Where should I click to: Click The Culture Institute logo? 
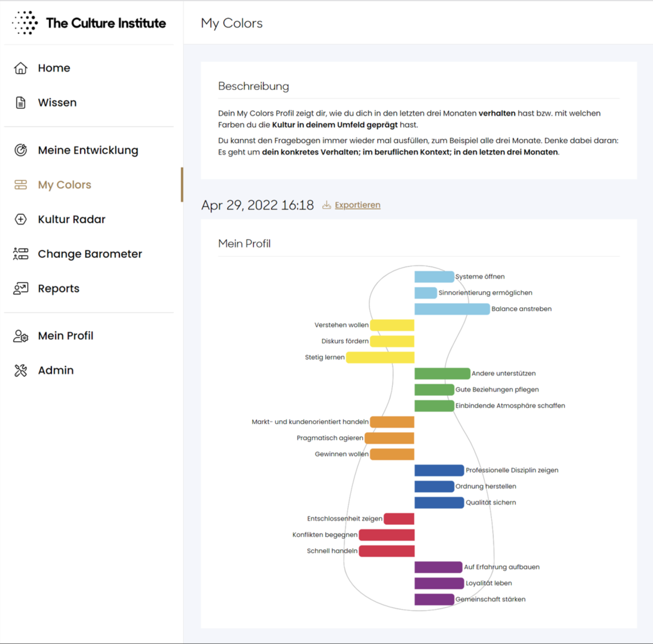click(x=89, y=23)
